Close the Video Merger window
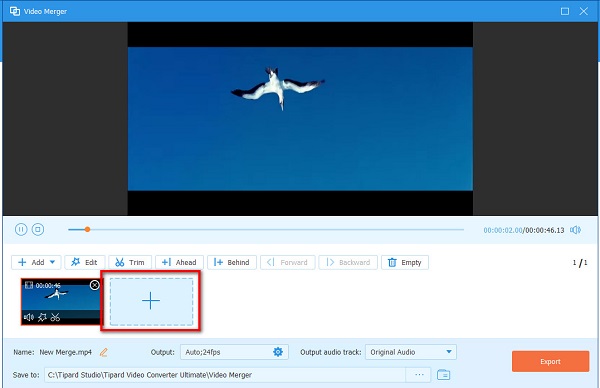 tap(584, 11)
